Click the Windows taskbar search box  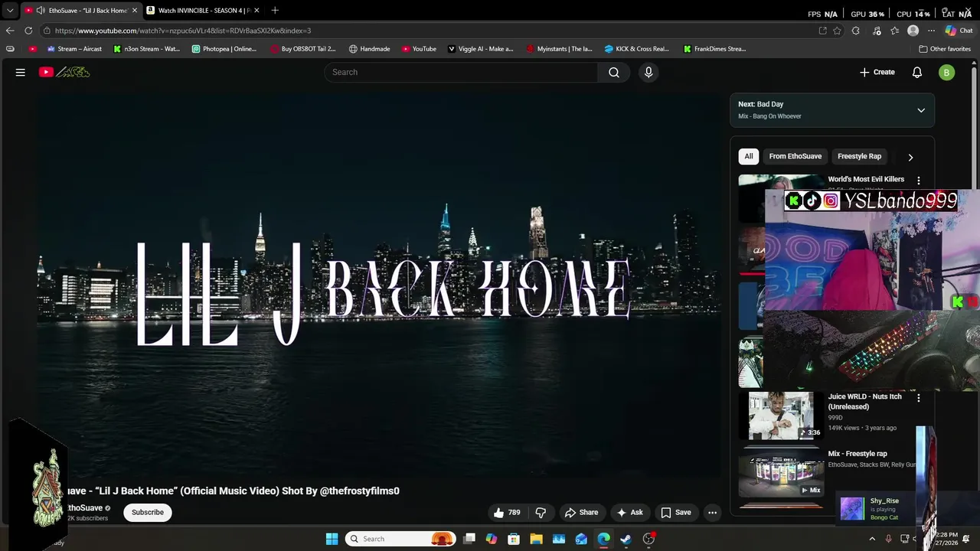click(x=400, y=539)
